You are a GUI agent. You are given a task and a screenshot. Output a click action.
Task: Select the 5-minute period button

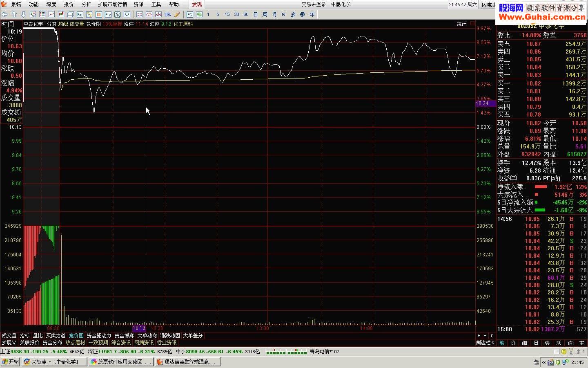218,14
